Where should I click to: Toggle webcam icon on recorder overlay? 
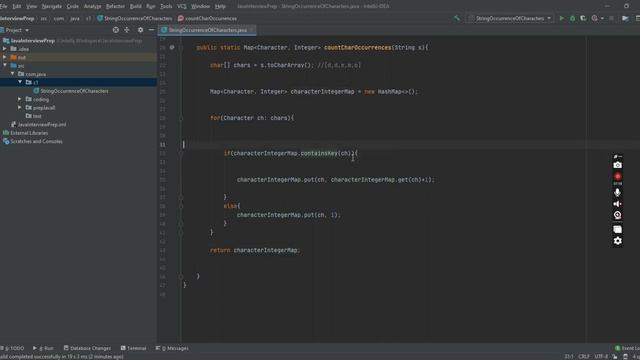[x=618, y=215]
